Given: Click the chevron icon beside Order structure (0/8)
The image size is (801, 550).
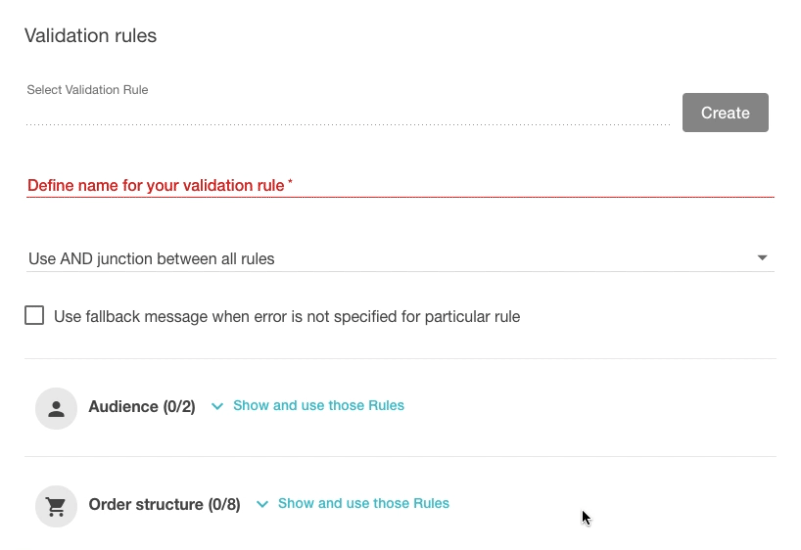Looking at the screenshot, I should (x=263, y=505).
